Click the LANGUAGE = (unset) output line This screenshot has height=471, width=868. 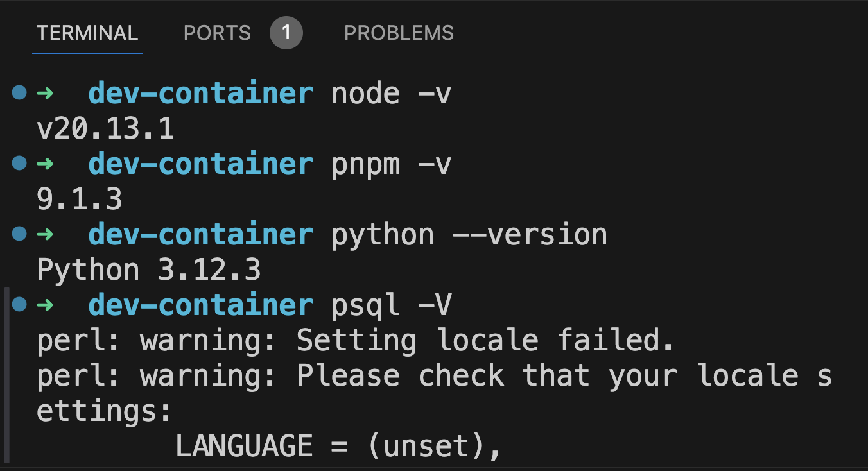(x=336, y=445)
